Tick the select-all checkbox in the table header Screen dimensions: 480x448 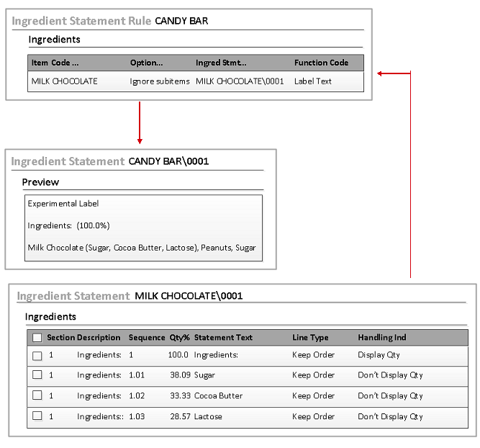tap(37, 337)
